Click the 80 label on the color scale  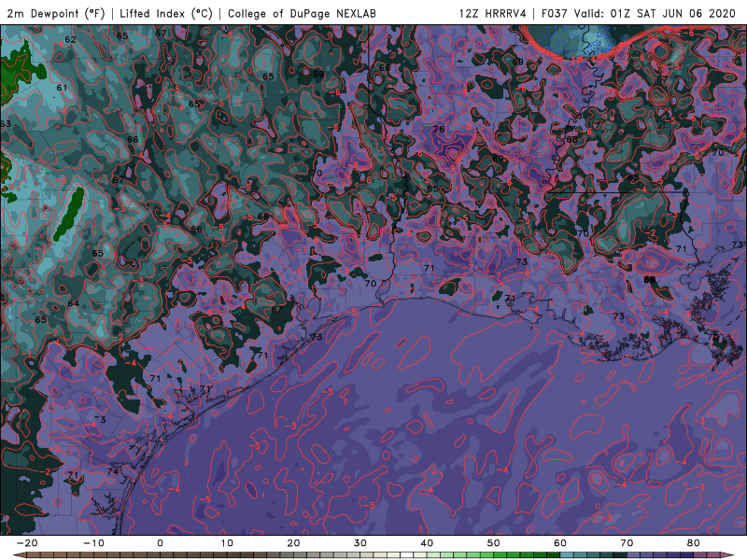[x=694, y=543]
